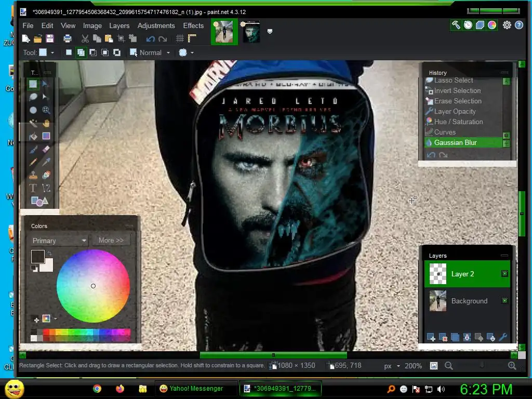Image resolution: width=532 pixels, height=399 pixels.
Task: Toggle the Layers window button
Action: tap(480, 25)
